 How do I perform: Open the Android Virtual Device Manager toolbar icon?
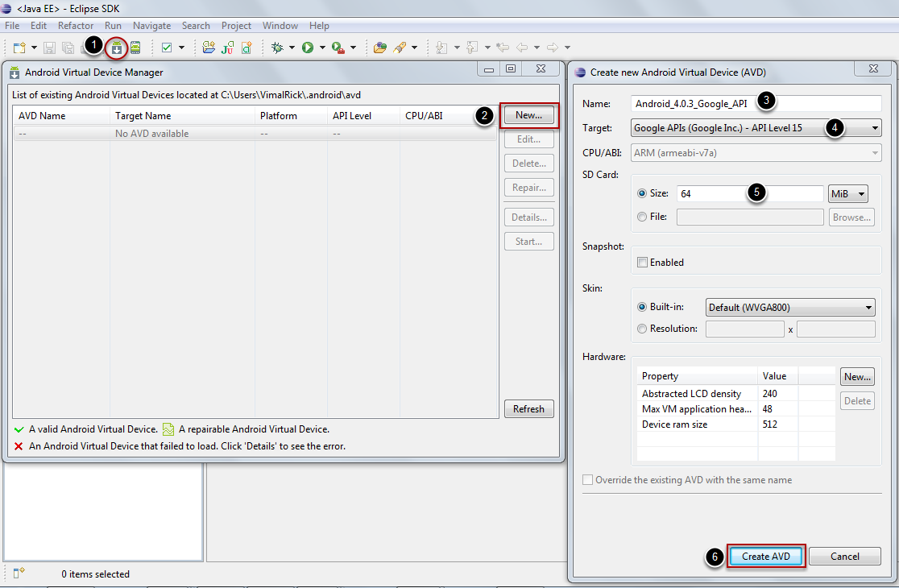pos(135,48)
